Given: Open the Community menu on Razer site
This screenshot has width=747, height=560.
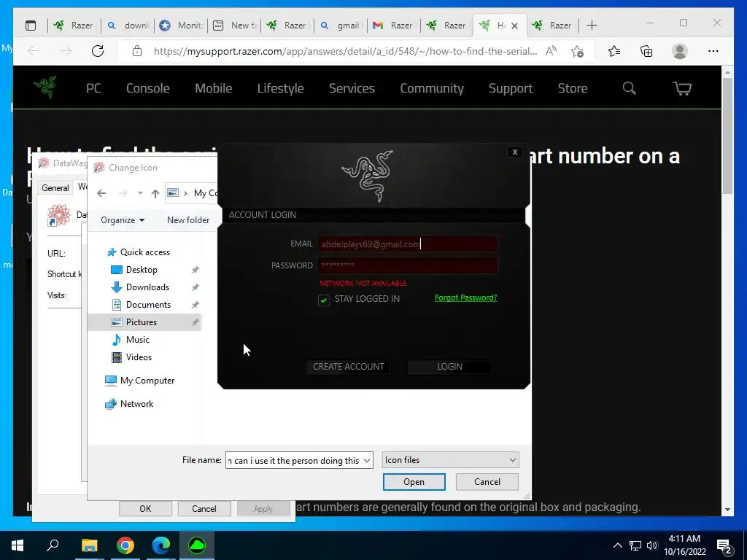Looking at the screenshot, I should coord(432,88).
